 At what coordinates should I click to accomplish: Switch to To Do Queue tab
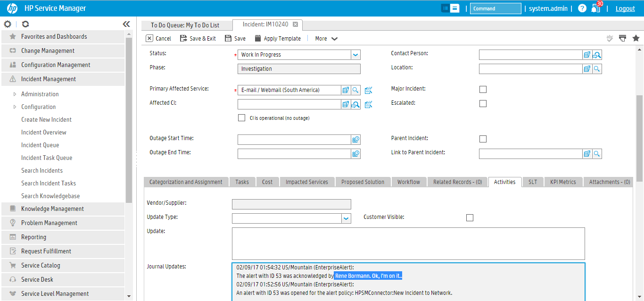point(185,25)
